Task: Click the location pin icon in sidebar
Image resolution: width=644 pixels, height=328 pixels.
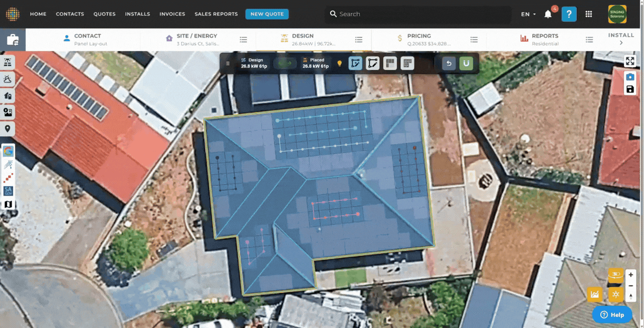Action: click(8, 129)
